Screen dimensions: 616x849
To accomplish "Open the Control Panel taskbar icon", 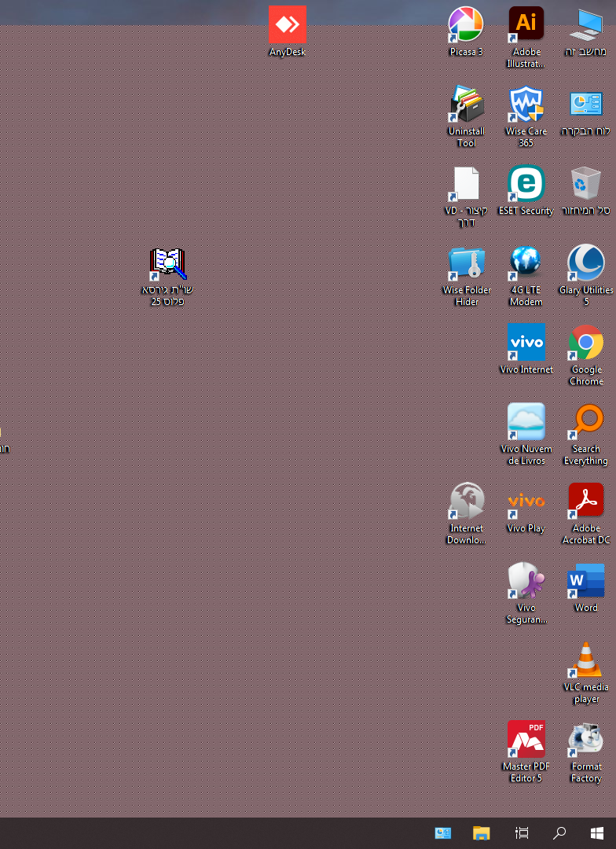I will click(443, 832).
